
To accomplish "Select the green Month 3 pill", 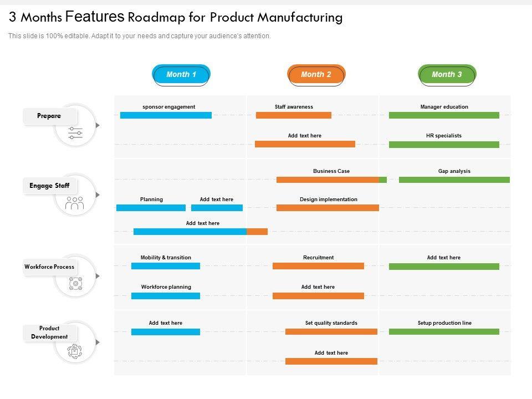I will 447,75.
